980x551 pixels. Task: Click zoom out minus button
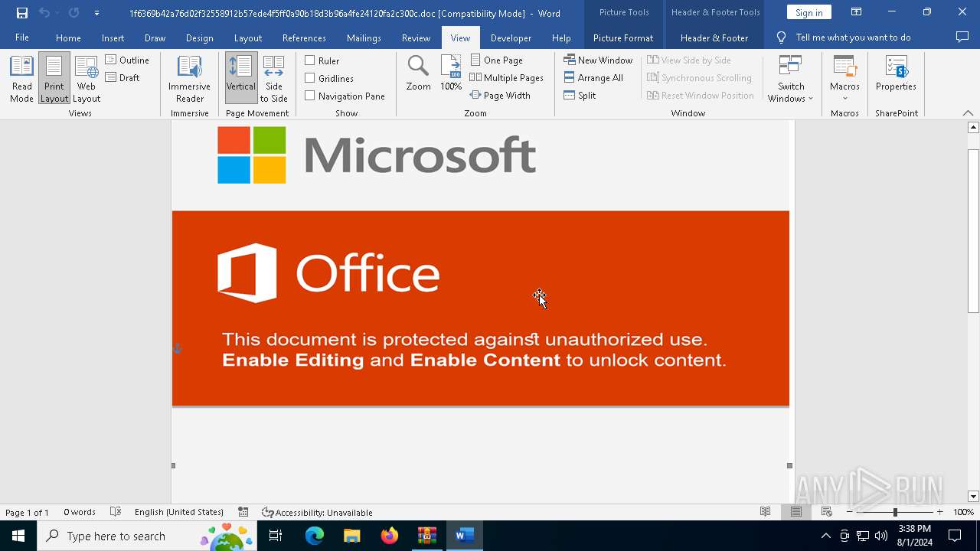coord(850,512)
